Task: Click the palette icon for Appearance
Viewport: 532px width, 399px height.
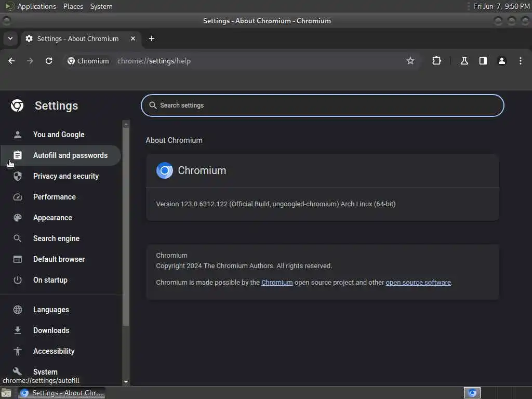Action: click(18, 218)
